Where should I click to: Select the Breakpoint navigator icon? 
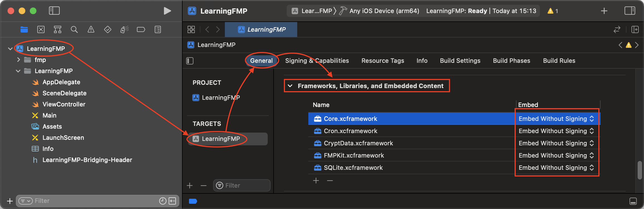pos(141,29)
